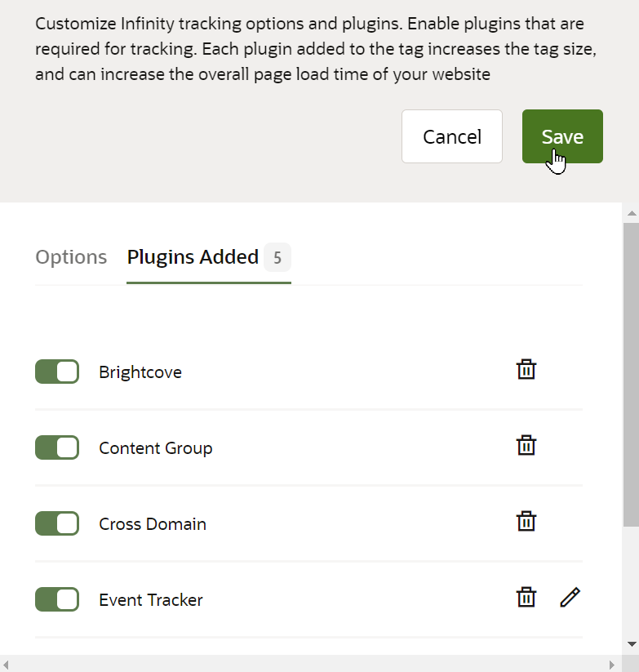The height and width of the screenshot is (672, 639).
Task: Save the tracking configuration
Action: tap(562, 136)
